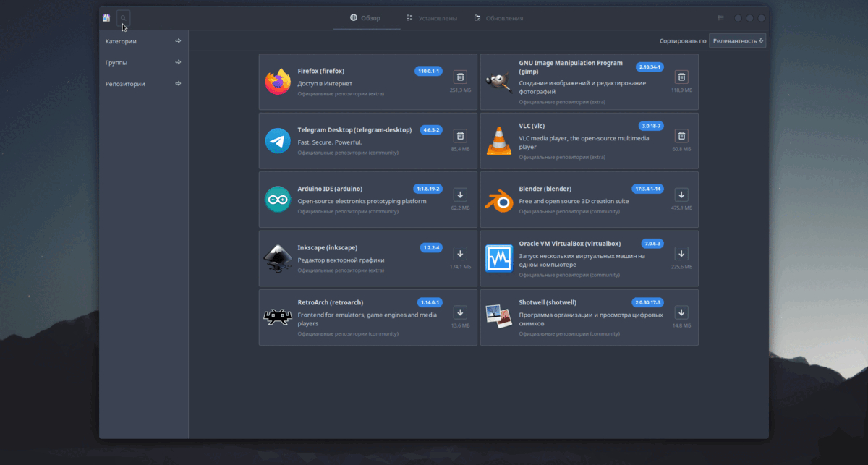Click the Сортировать по label
868x465 pixels.
coord(683,41)
